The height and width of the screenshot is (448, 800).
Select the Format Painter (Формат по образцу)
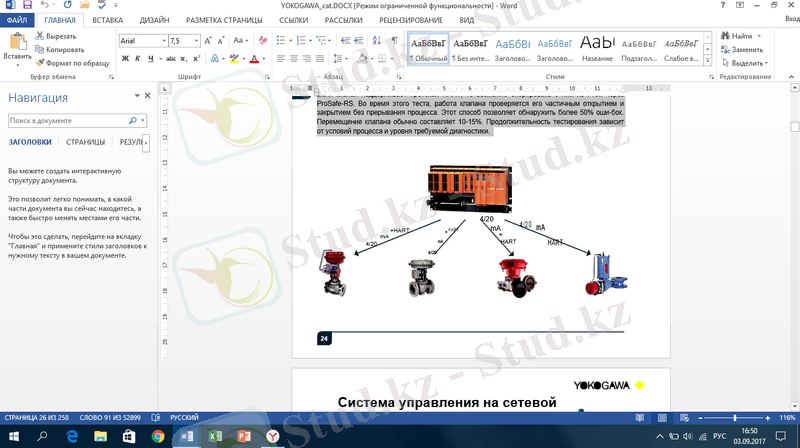[71, 62]
